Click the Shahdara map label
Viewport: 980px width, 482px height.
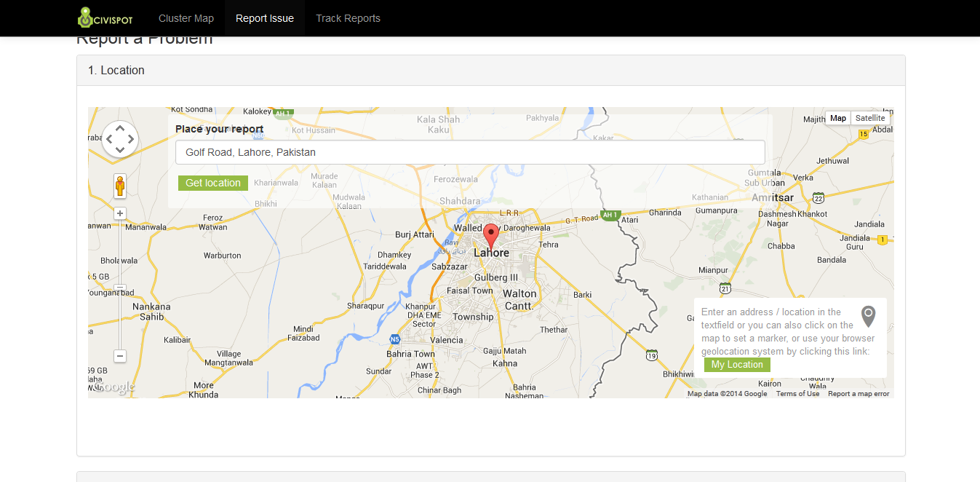460,201
